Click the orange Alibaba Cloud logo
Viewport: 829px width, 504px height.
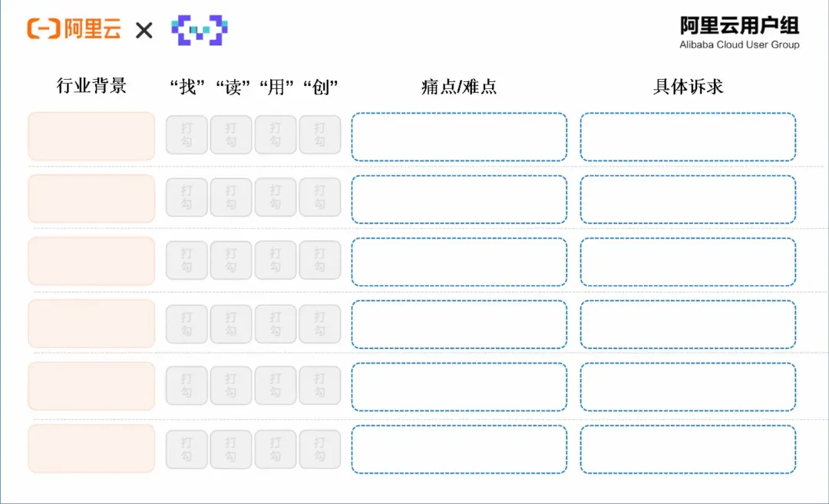click(x=74, y=28)
